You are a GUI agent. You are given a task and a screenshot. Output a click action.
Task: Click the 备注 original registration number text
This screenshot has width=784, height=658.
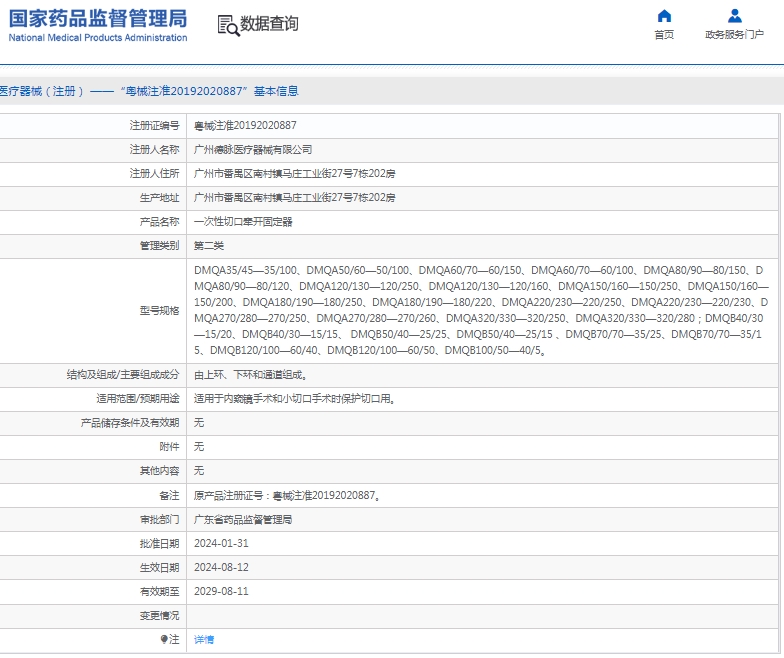click(x=287, y=496)
